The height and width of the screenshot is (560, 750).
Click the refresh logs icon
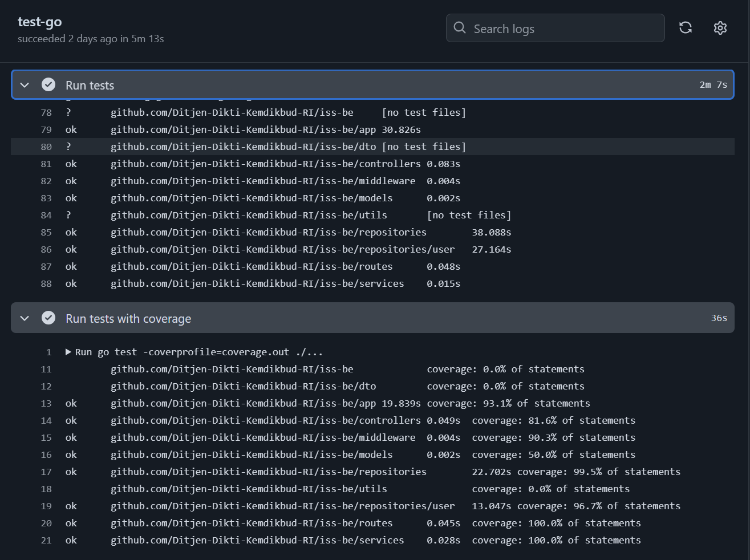tap(686, 27)
